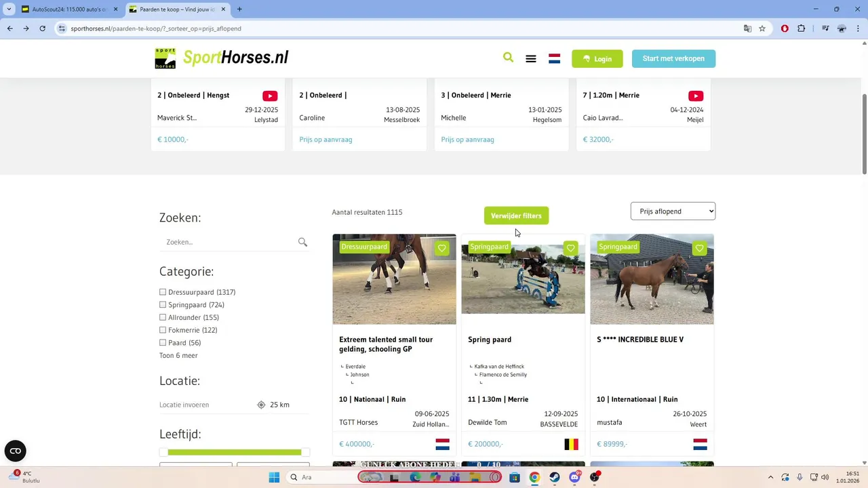Image resolution: width=868 pixels, height=488 pixels.
Task: Favorite the S **** INCREDIBLE BLUE V listing
Action: 699,248
